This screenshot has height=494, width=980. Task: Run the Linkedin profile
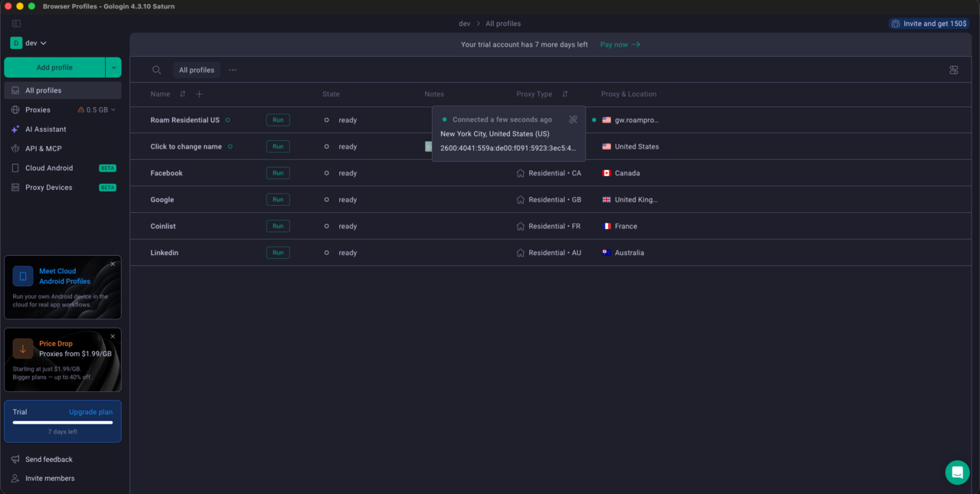(278, 253)
